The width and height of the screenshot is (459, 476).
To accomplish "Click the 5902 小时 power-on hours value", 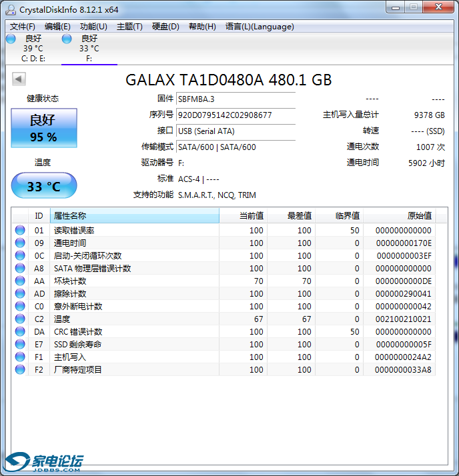I will click(426, 163).
